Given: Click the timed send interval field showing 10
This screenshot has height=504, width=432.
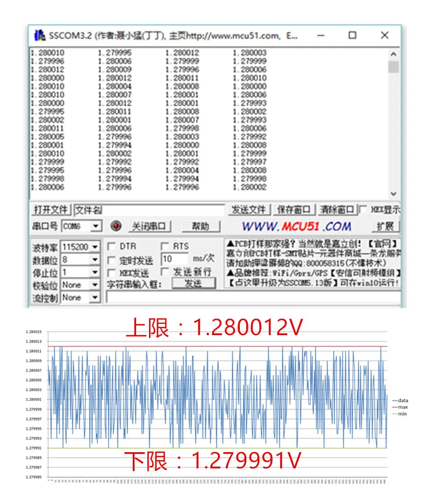Looking at the screenshot, I should [x=174, y=259].
